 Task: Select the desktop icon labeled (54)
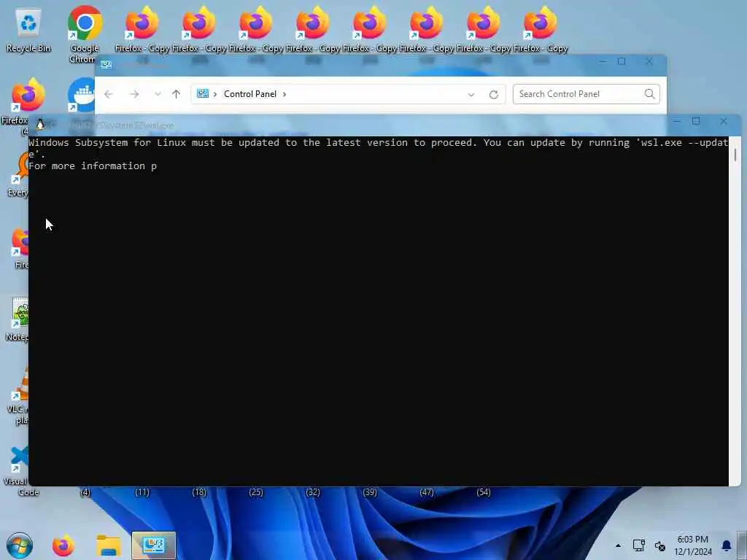(x=484, y=492)
